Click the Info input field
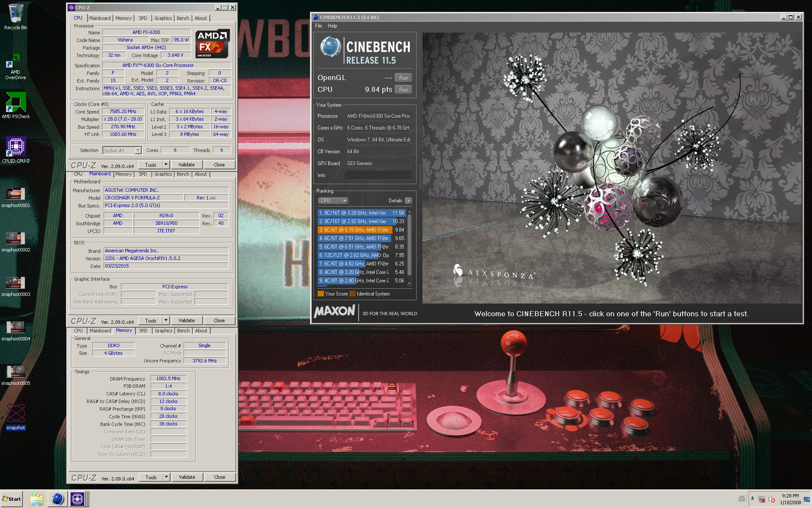This screenshot has height=508, width=812. (x=379, y=175)
